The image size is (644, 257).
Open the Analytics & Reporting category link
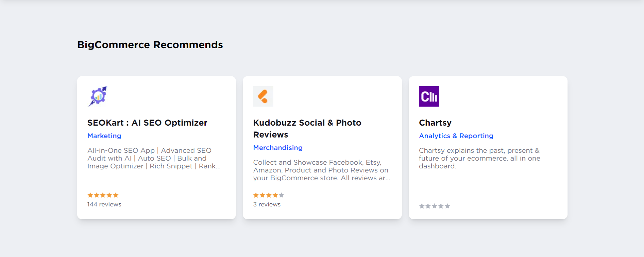(456, 136)
